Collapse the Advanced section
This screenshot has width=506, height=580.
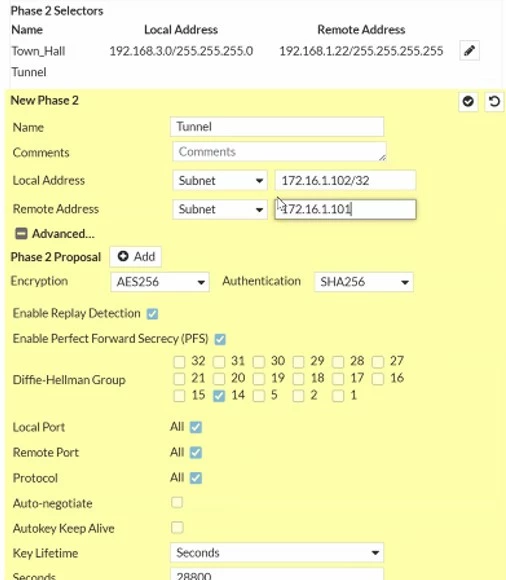(x=21, y=233)
